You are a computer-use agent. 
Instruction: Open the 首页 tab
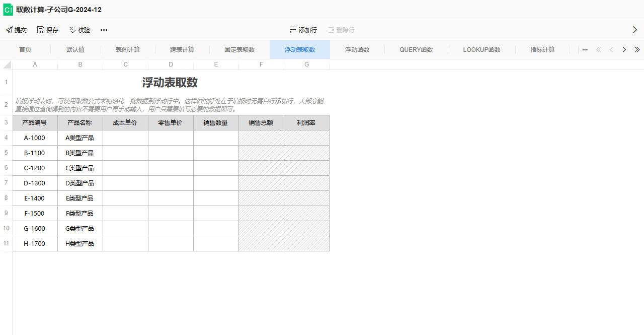[x=25, y=49]
